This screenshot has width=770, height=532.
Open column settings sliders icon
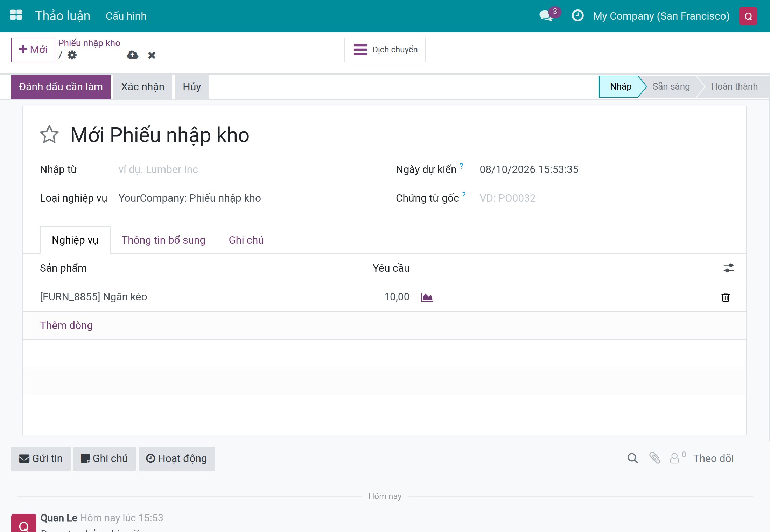tap(729, 268)
